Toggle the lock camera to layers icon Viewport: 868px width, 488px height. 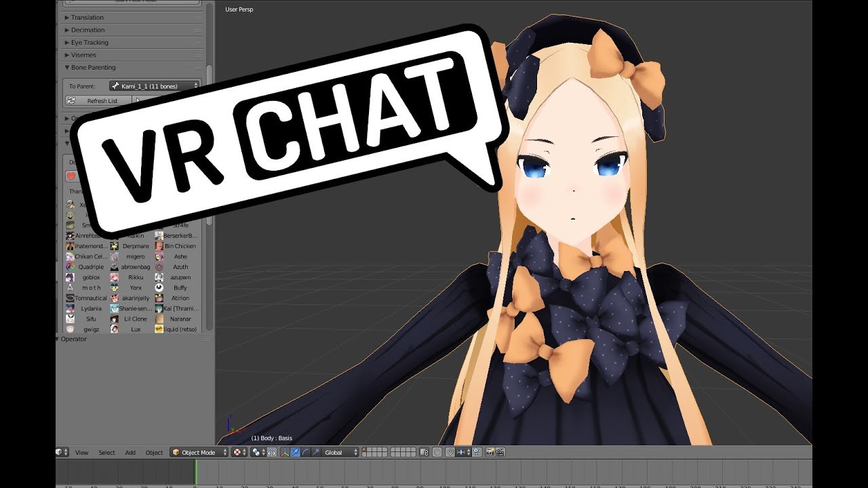(425, 452)
